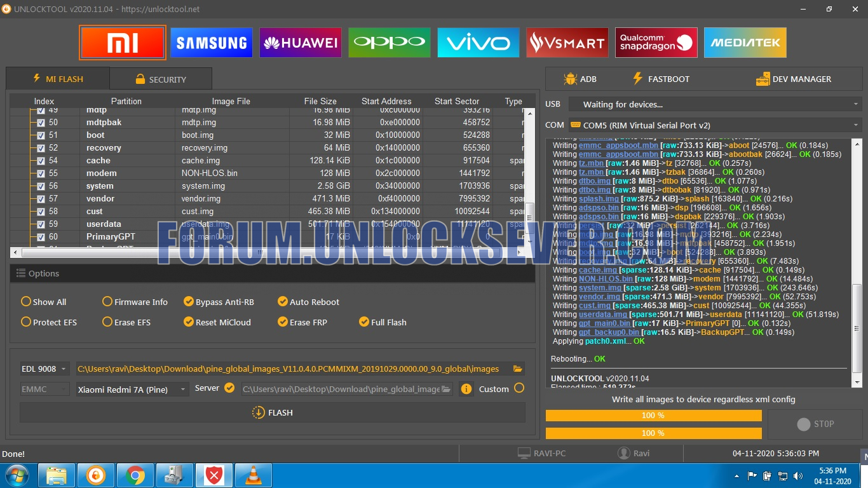Click the firmware images path field
This screenshot has height=488, width=868.
294,369
